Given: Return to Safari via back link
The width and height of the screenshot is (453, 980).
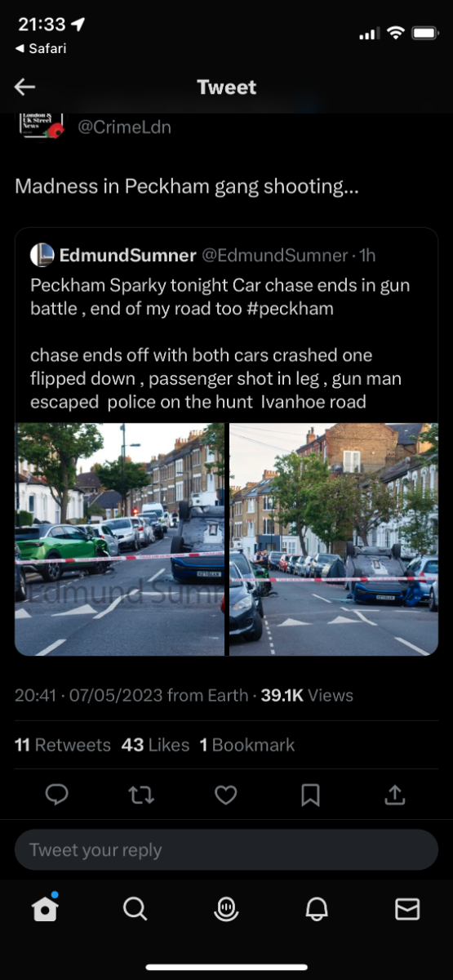Looking at the screenshot, I should coord(41,48).
